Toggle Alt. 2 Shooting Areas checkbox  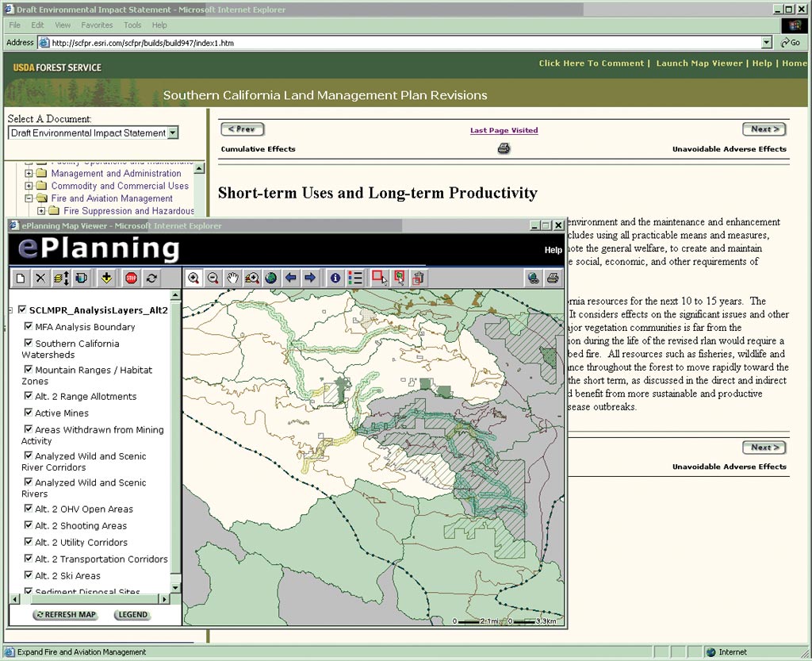coord(29,525)
